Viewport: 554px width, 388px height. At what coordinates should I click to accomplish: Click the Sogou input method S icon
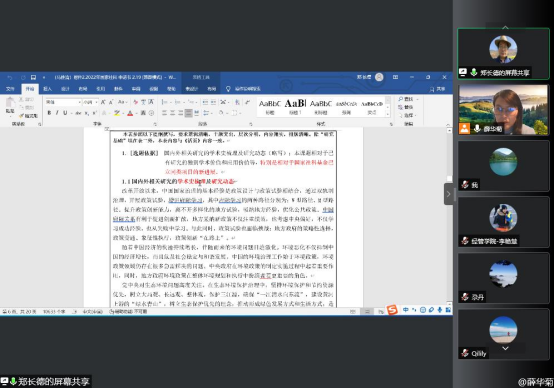(x=392, y=310)
